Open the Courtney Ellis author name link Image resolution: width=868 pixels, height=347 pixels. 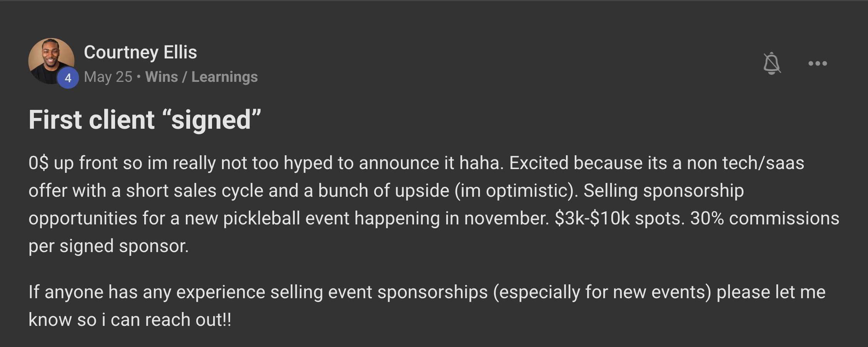(x=140, y=52)
